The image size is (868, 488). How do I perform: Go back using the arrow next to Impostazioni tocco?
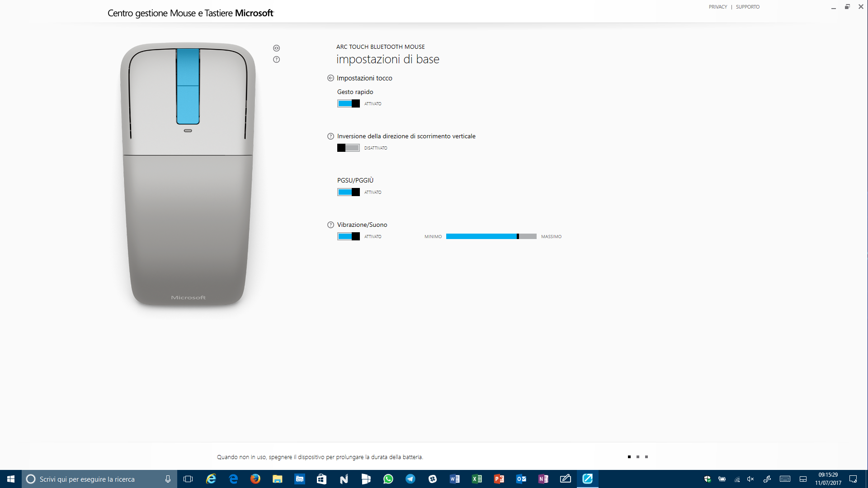[x=330, y=78]
